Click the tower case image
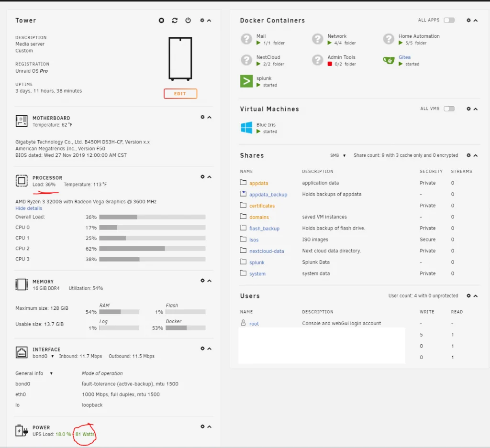 tap(180, 59)
